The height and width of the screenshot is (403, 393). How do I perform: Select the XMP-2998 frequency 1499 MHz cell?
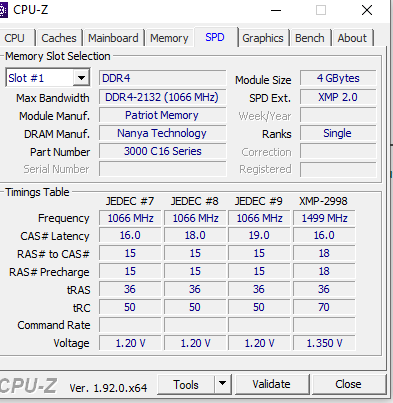tap(324, 218)
